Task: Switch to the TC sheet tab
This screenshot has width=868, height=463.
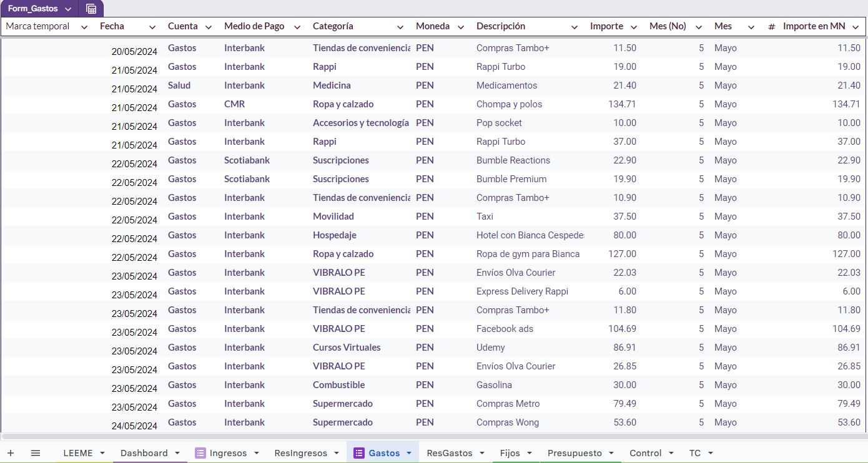Action: tap(695, 453)
